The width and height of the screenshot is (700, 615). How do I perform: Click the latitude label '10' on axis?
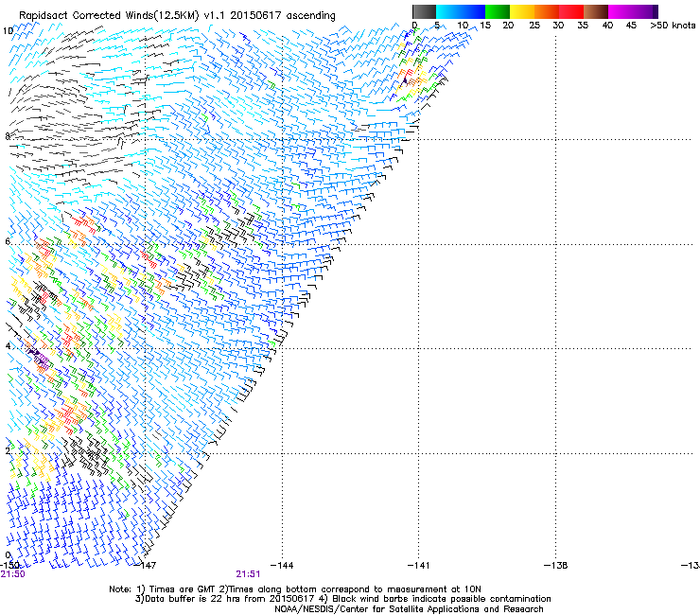click(8, 31)
